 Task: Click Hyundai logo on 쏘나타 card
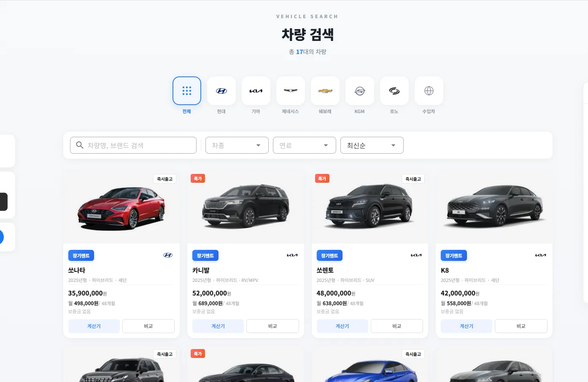(x=168, y=255)
